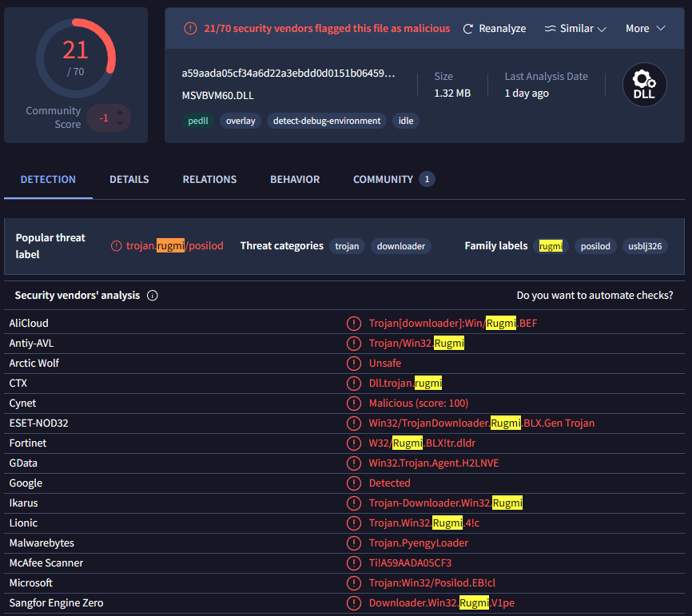Click the Arctic Wolf row alert icon
The height and width of the screenshot is (616, 692).
(x=353, y=364)
